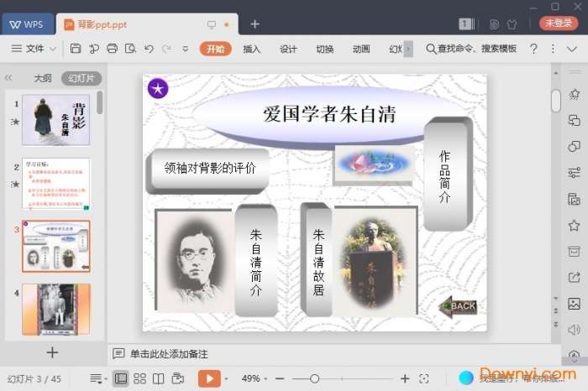Add a new tab with plus
Viewport: 588px width, 391px height.
point(255,24)
